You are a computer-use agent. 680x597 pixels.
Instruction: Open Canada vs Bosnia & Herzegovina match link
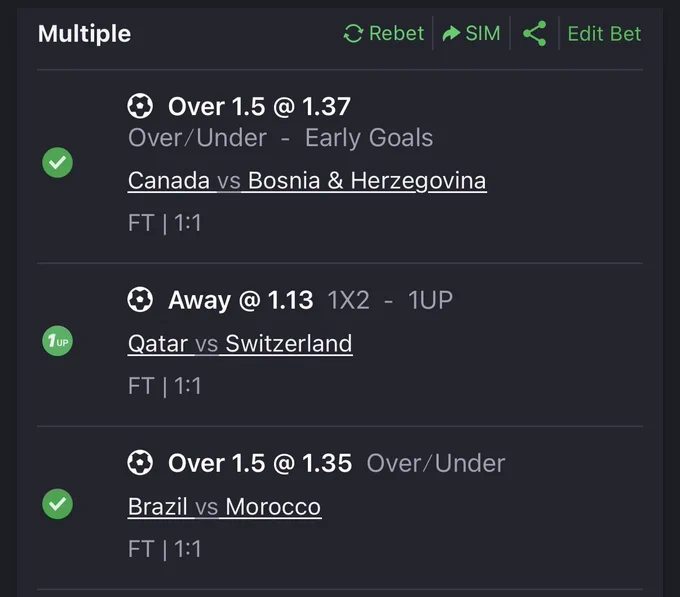pyautogui.click(x=307, y=181)
